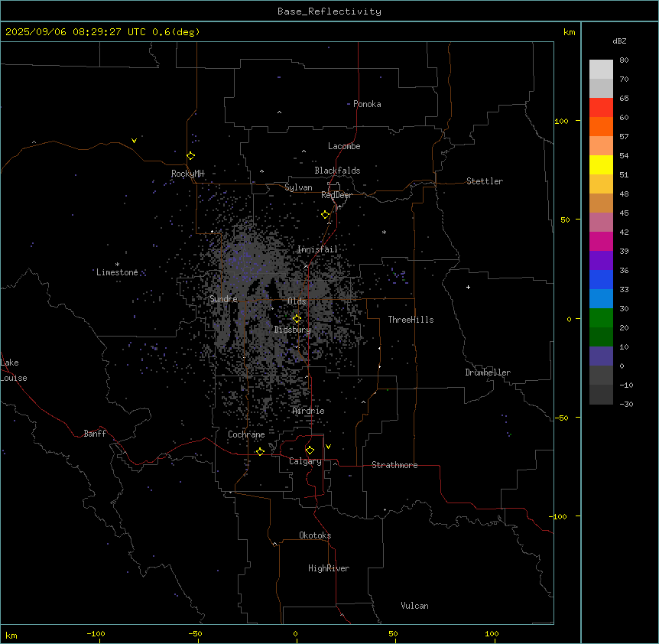Image resolution: width=659 pixels, height=644 pixels.
Task: Select the blue 36-33 dBZ legend color
Action: (601, 279)
